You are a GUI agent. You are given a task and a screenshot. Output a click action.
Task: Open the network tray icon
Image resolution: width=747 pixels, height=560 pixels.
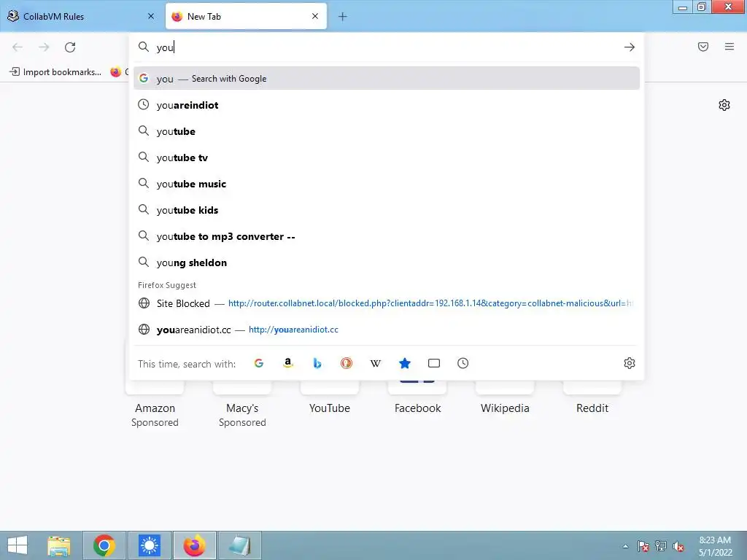[x=661, y=546]
